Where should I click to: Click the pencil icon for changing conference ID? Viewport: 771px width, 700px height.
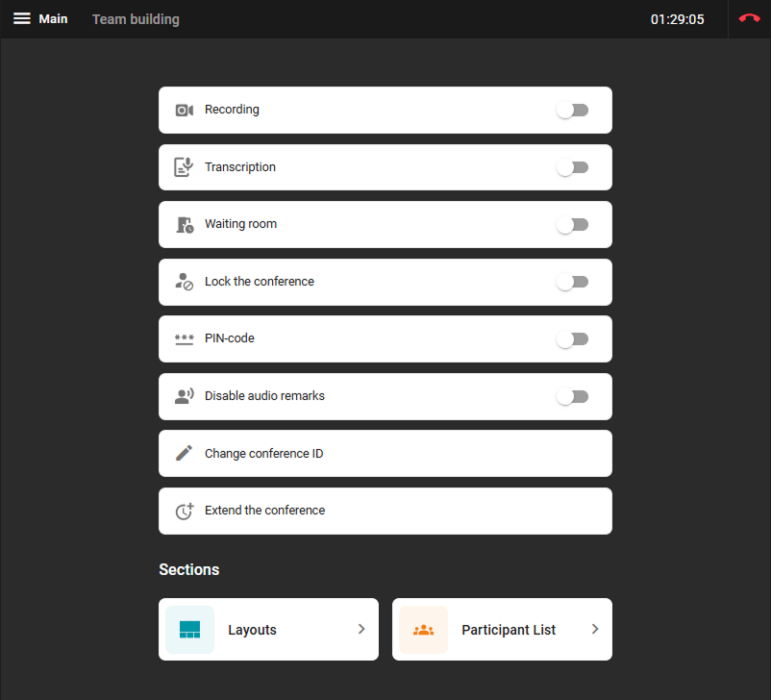pos(185,453)
